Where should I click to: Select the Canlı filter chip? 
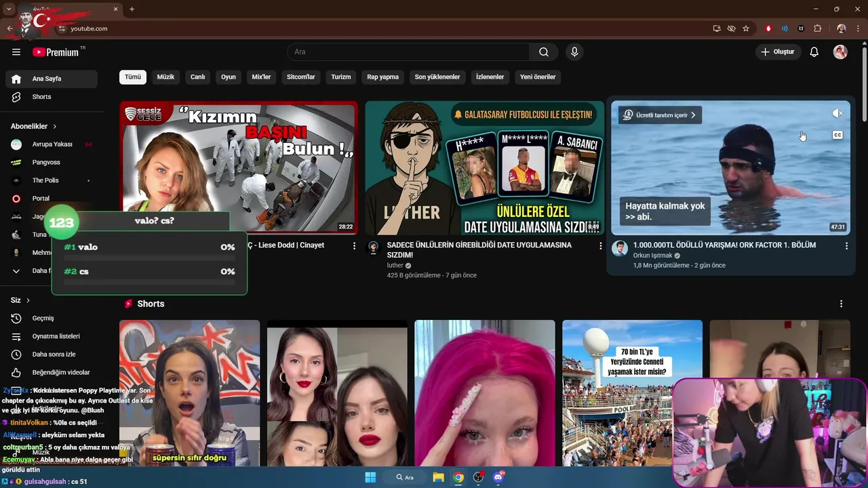[x=197, y=77]
